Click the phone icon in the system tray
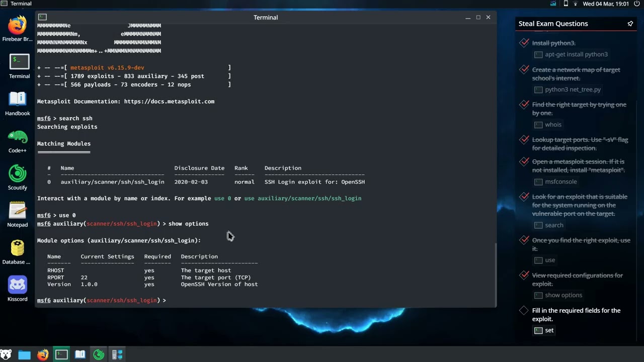This screenshot has height=362, width=644. pyautogui.click(x=566, y=4)
